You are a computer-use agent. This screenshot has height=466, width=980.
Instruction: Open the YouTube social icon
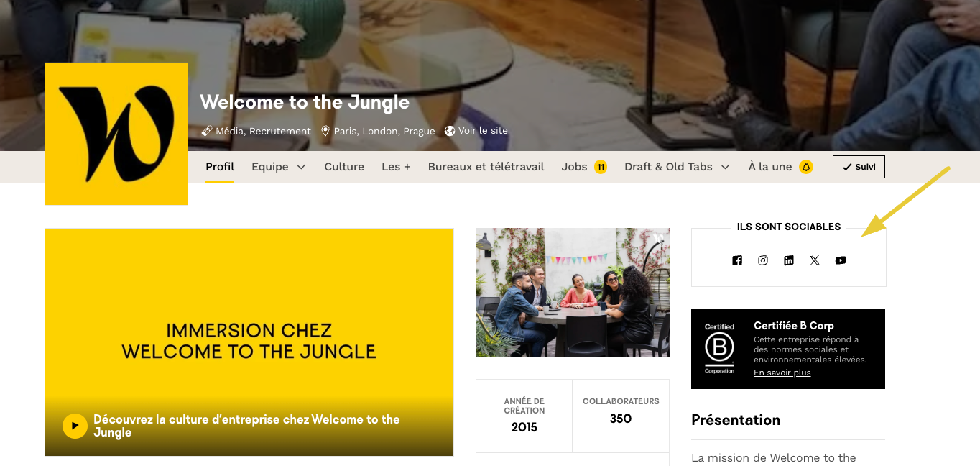(x=841, y=260)
